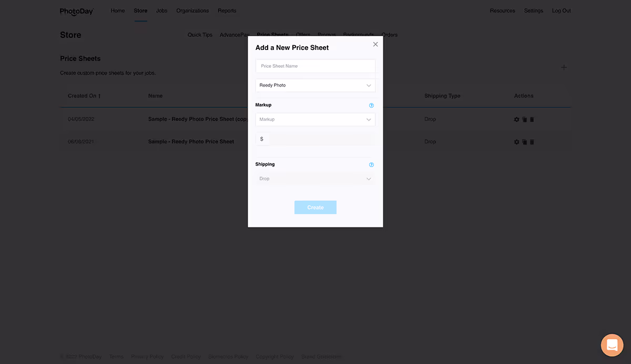
Task: Delete the price sheet created 06/08/2021
Action: 532,142
